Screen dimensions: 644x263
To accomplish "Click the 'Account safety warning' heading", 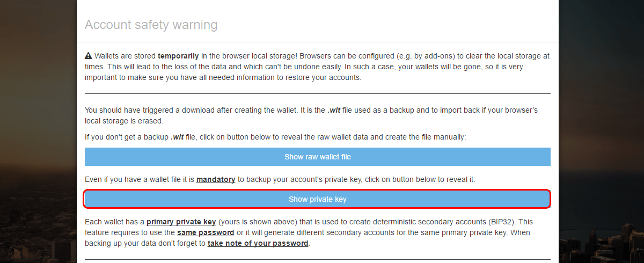I will click(x=151, y=25).
